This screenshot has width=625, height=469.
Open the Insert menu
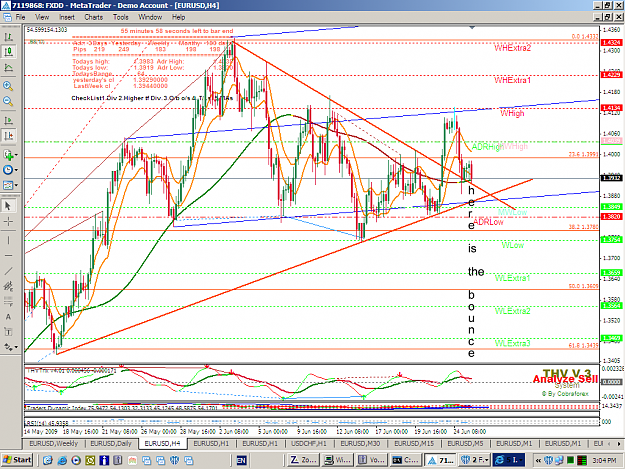click(x=67, y=17)
